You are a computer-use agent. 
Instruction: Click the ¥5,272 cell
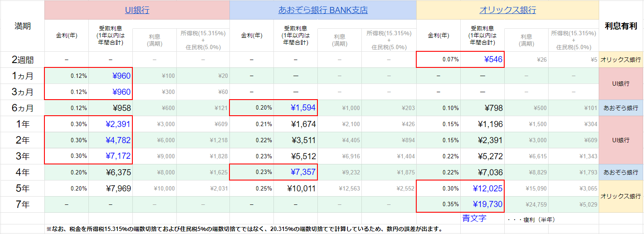482,156
